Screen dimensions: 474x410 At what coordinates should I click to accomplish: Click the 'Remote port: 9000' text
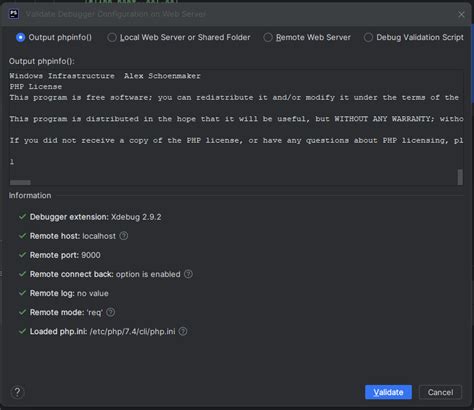point(65,255)
